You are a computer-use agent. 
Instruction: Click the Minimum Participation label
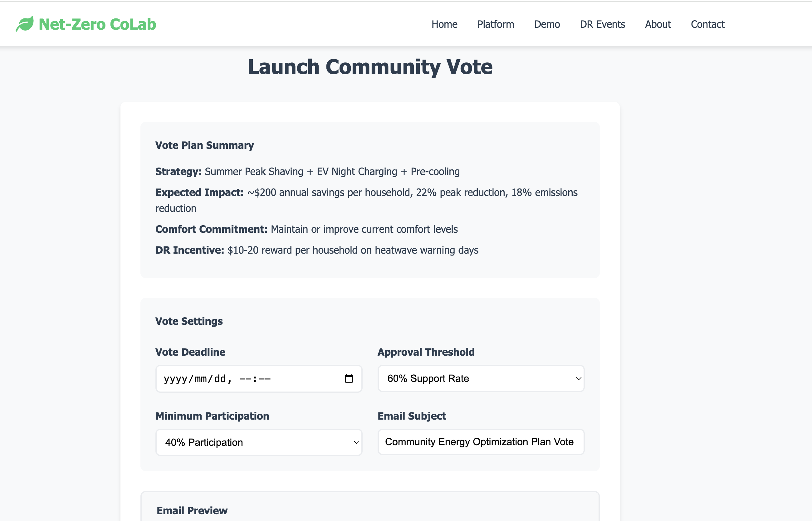pyautogui.click(x=212, y=416)
